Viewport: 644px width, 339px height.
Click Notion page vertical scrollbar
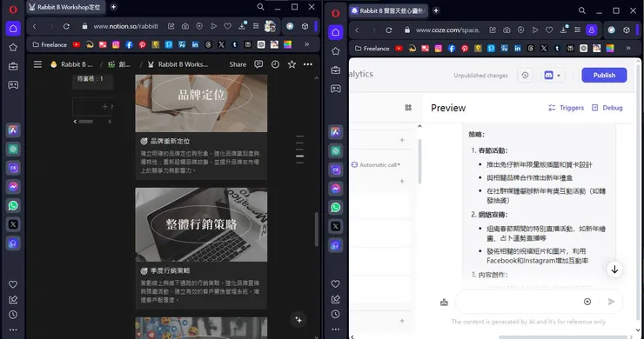pos(316,229)
